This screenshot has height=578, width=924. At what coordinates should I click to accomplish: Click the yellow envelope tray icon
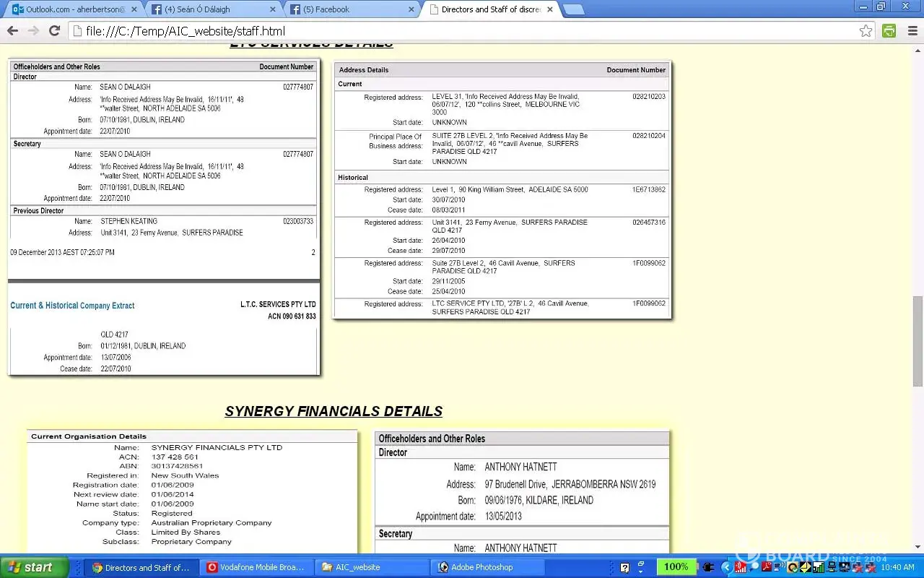click(804, 567)
